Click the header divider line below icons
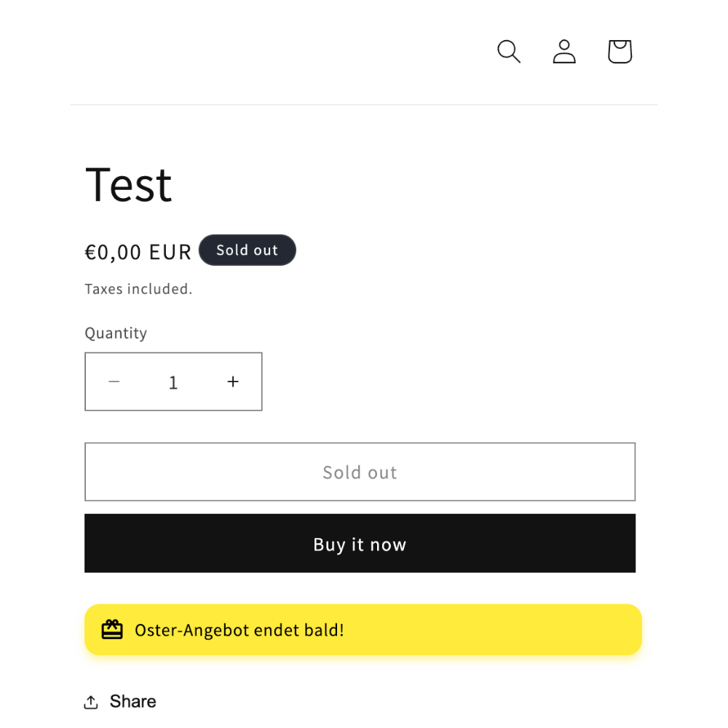This screenshot has width=728, height=728. (x=363, y=104)
